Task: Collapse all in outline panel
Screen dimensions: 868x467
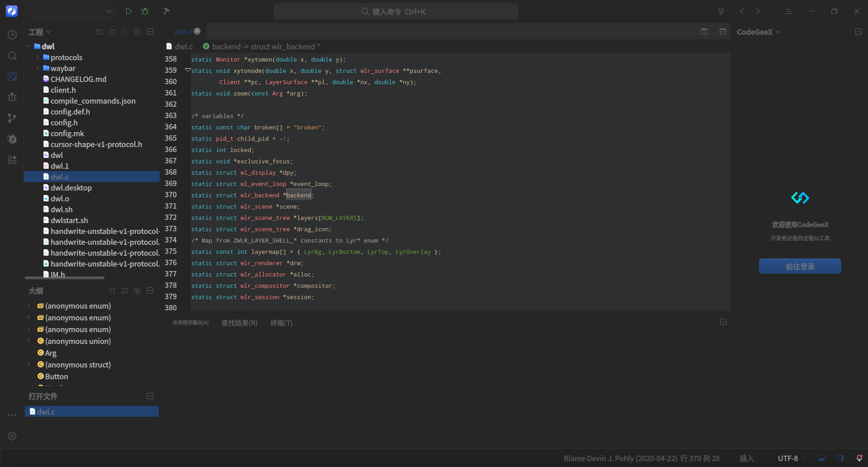Action: pos(112,291)
